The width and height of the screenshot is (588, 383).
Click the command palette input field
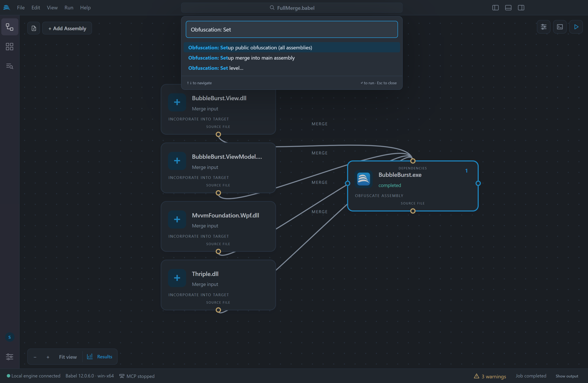[291, 29]
